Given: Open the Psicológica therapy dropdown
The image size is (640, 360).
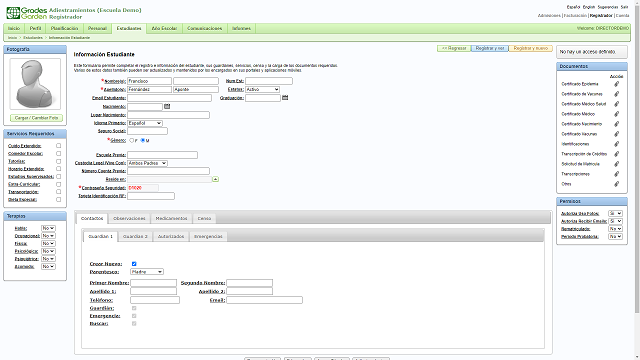Looking at the screenshot, I should (x=48, y=251).
